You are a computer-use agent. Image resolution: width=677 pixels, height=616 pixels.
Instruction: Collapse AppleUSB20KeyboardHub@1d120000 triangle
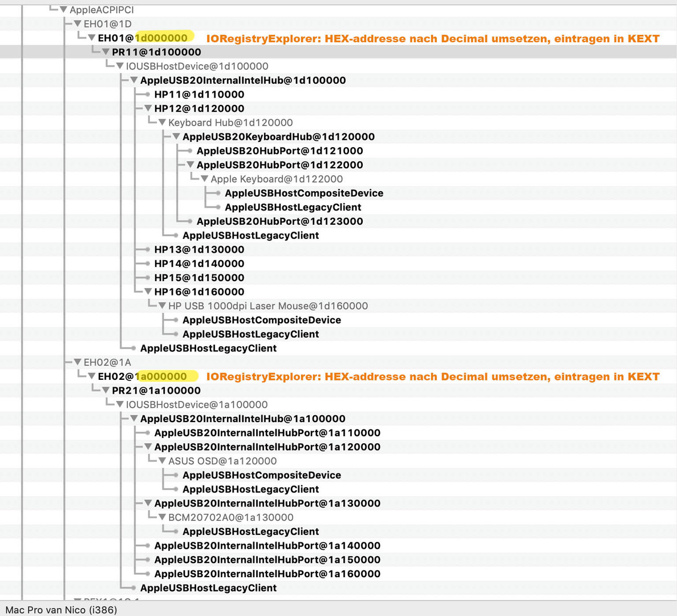pos(176,136)
